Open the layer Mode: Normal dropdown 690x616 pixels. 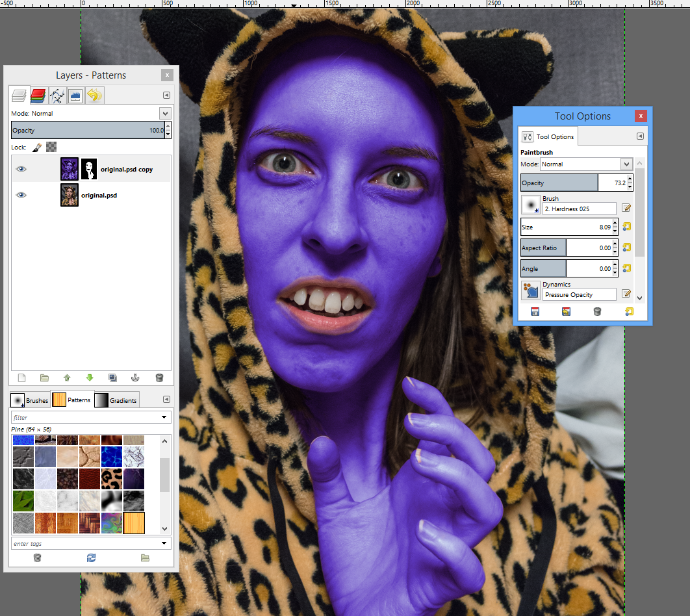click(164, 113)
